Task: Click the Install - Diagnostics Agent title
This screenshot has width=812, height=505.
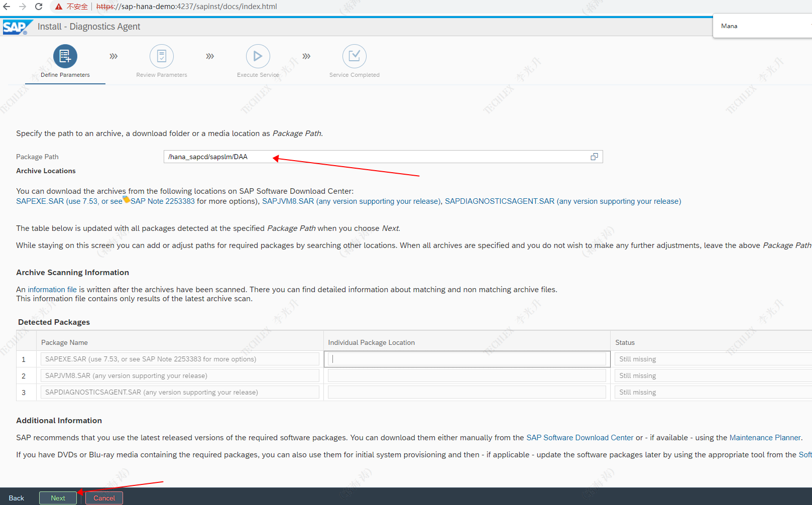Action: click(x=89, y=27)
